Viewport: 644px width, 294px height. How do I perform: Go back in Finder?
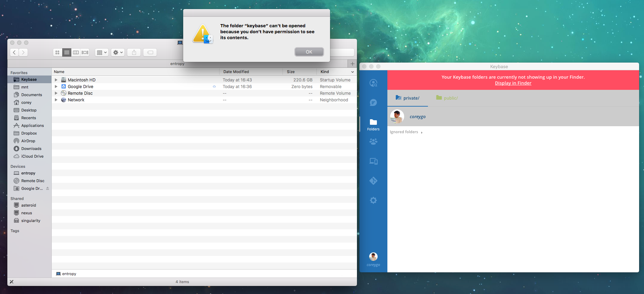(x=14, y=52)
